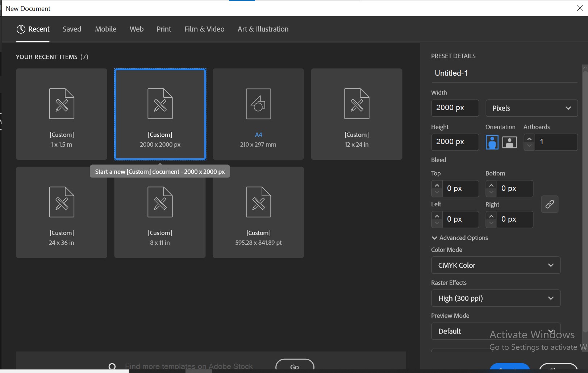Click the Bottom bleed input field
This screenshot has width=588, height=373.
(515, 189)
